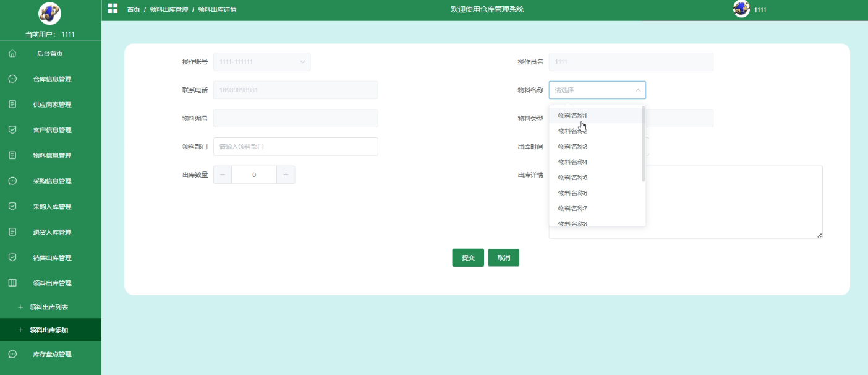868x375 pixels.
Task: Collapse 领料出库管理 menu
Action: point(51,283)
